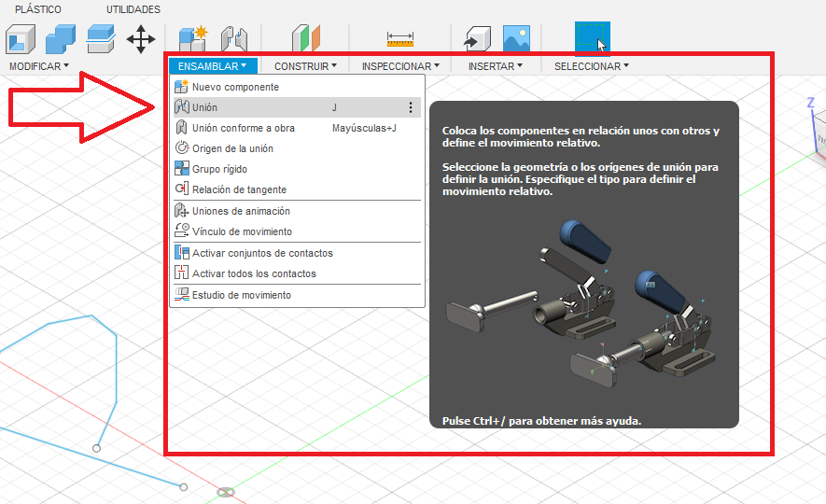The image size is (826, 504).
Task: Click the New Component toolbar icon
Action: [193, 39]
